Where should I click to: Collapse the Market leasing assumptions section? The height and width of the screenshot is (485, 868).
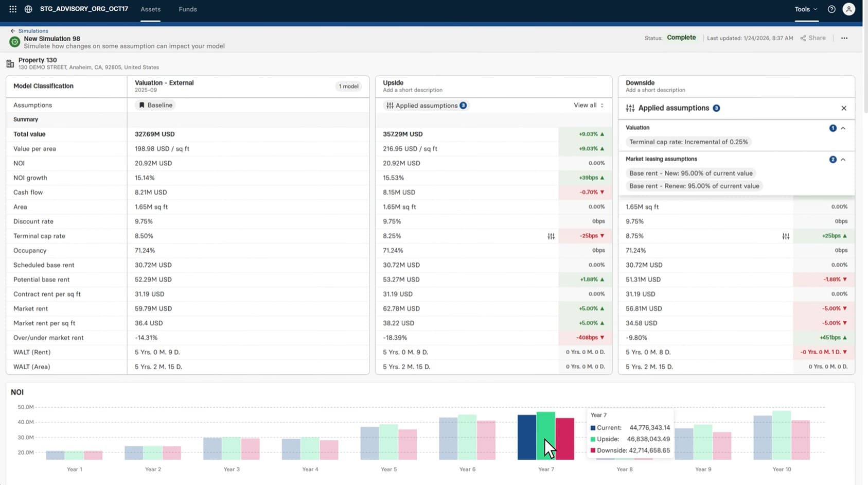[843, 159]
